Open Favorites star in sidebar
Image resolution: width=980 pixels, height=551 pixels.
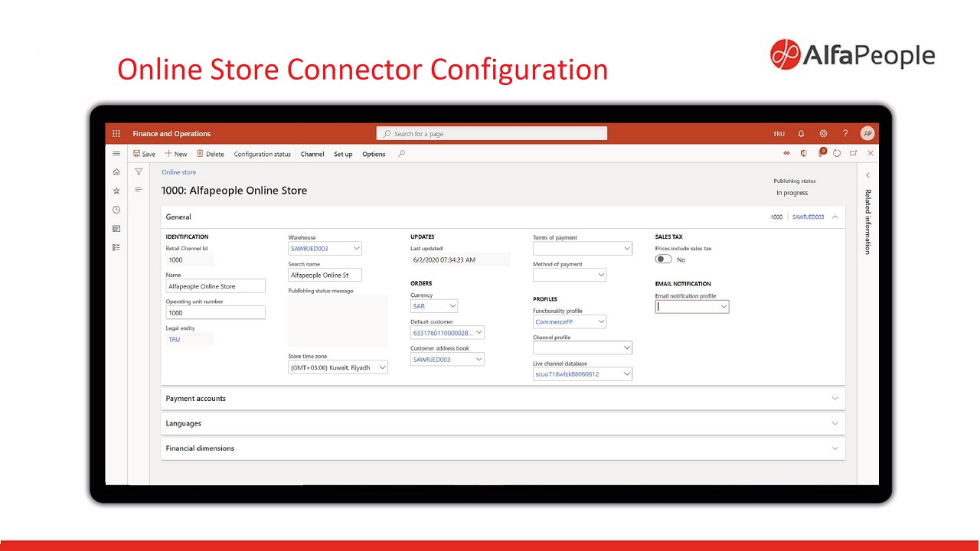(116, 191)
